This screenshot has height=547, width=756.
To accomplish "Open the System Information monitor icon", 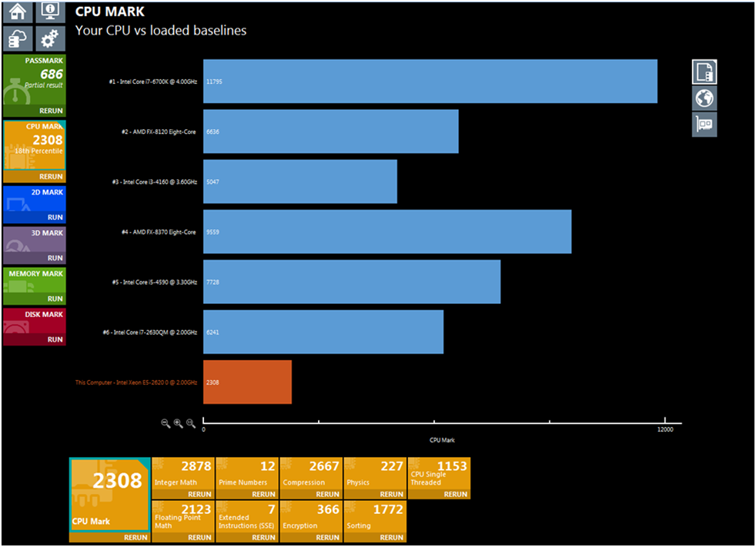I will coord(50,12).
